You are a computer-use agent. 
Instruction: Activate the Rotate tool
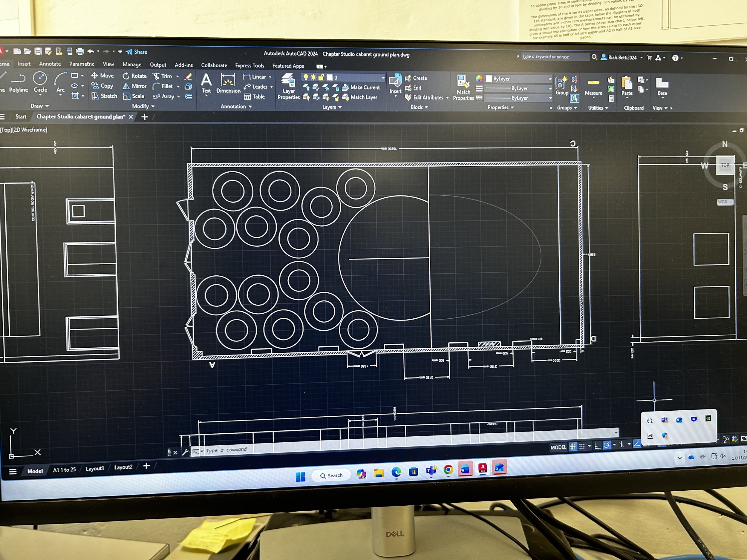click(x=134, y=76)
